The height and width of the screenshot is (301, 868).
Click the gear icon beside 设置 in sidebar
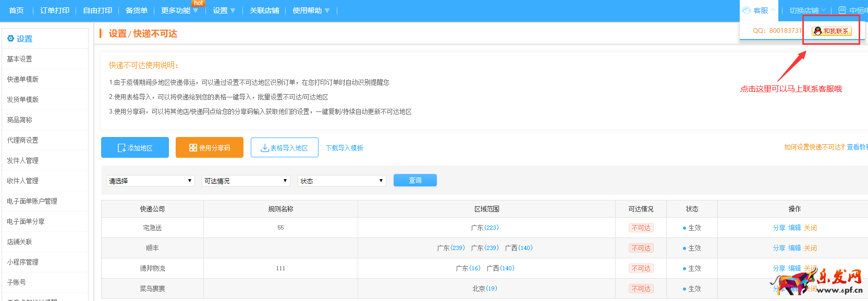click(x=10, y=39)
